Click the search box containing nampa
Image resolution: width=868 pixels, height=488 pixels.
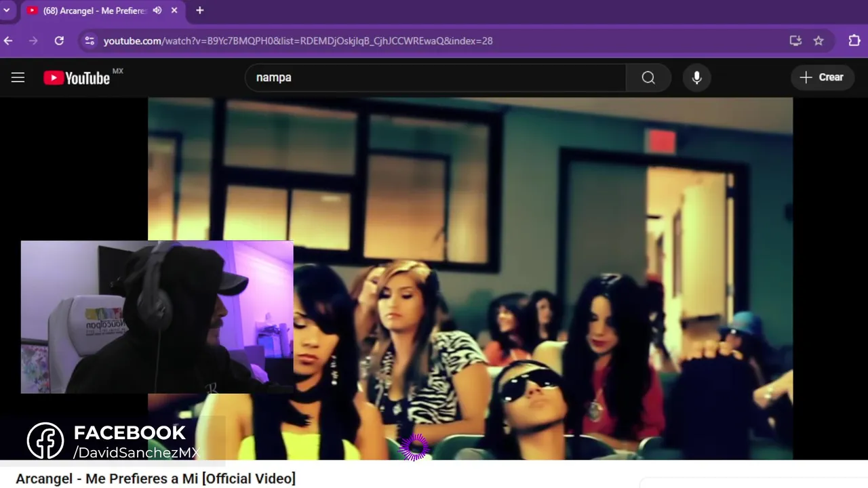(435, 77)
